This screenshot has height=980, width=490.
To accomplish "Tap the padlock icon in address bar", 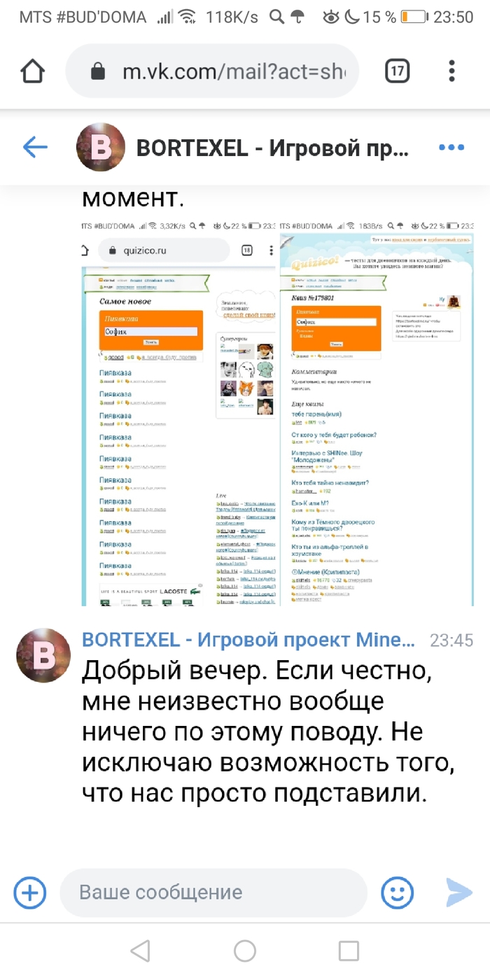I will point(99,71).
